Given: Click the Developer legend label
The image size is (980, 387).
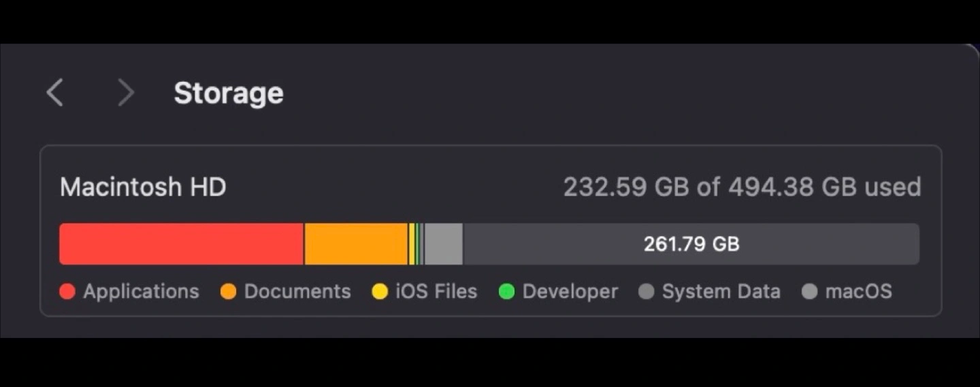Looking at the screenshot, I should 570,292.
